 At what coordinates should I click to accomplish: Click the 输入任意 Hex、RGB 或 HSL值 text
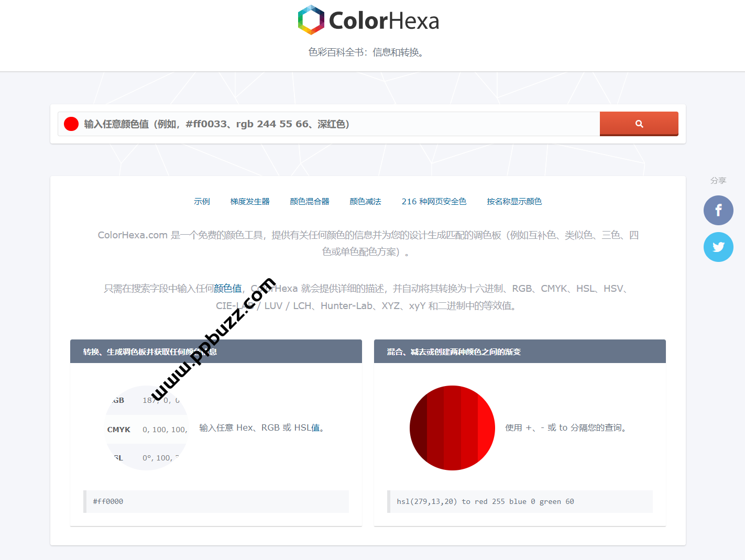[x=264, y=427]
